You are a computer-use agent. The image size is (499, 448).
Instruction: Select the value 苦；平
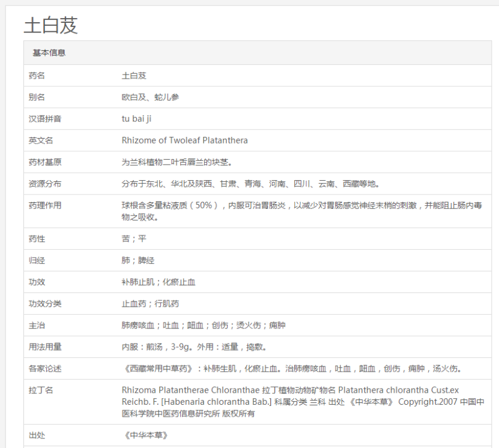click(134, 239)
